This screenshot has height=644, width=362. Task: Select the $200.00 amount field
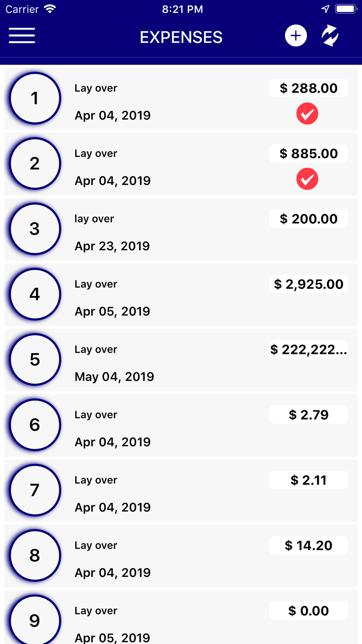[308, 219]
